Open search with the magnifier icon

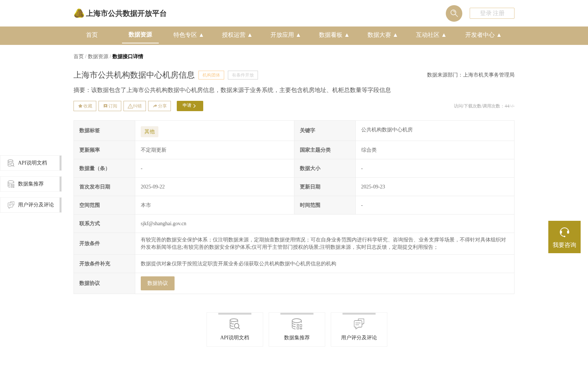click(454, 13)
